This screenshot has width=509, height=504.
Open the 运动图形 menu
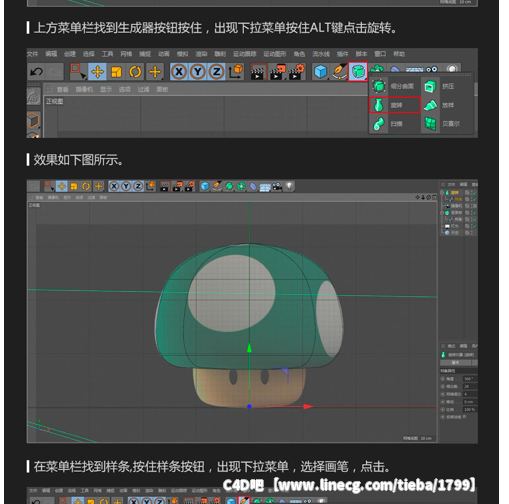(x=275, y=54)
